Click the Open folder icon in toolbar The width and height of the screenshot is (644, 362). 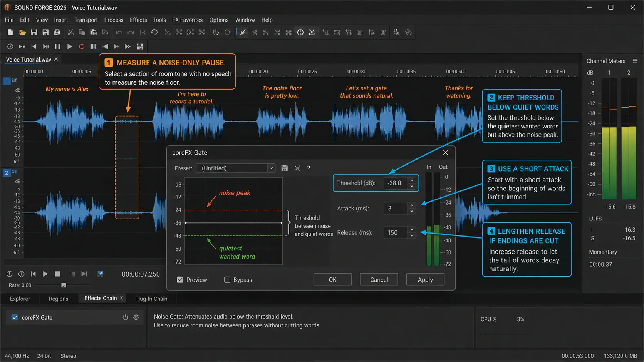click(22, 33)
